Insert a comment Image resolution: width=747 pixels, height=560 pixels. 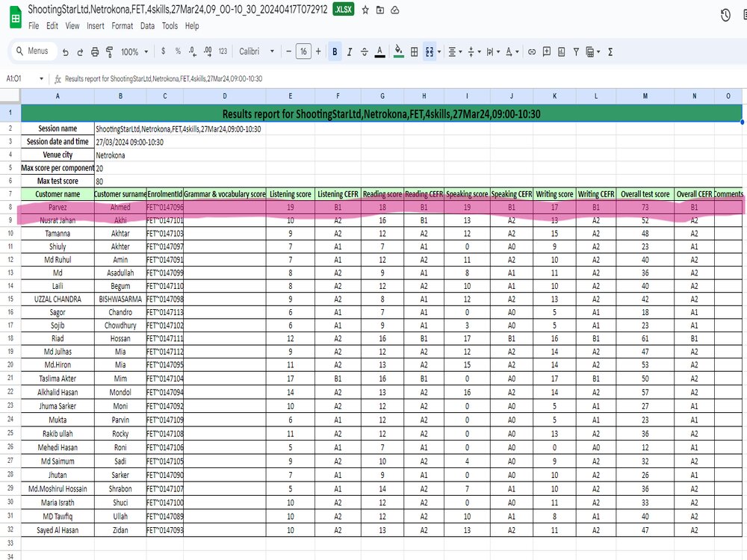pos(547,52)
